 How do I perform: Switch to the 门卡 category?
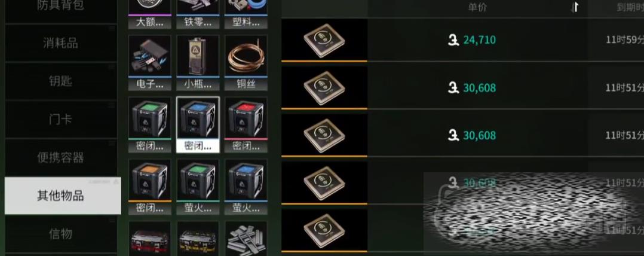coord(61,119)
